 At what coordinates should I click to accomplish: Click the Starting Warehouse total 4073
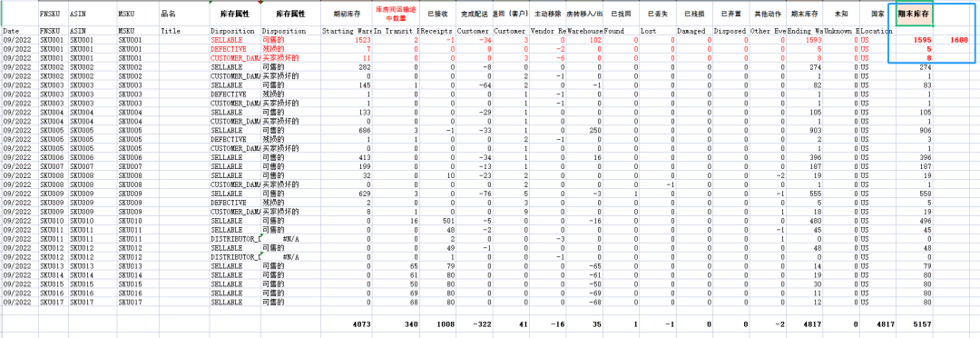click(x=347, y=324)
